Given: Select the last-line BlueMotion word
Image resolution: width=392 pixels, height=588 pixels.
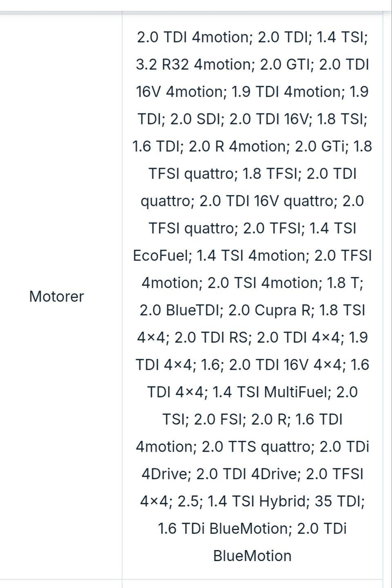Looking at the screenshot, I should [252, 556].
